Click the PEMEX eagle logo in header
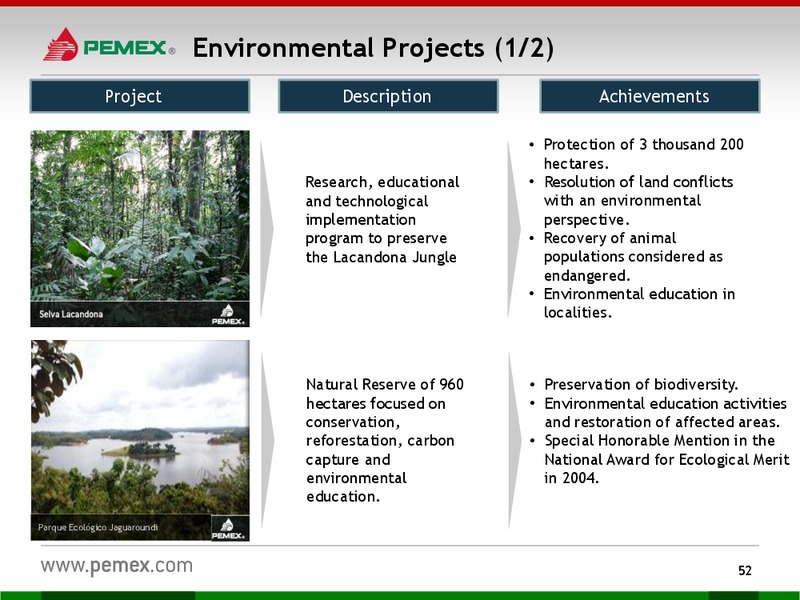800x600 pixels. tap(60, 45)
